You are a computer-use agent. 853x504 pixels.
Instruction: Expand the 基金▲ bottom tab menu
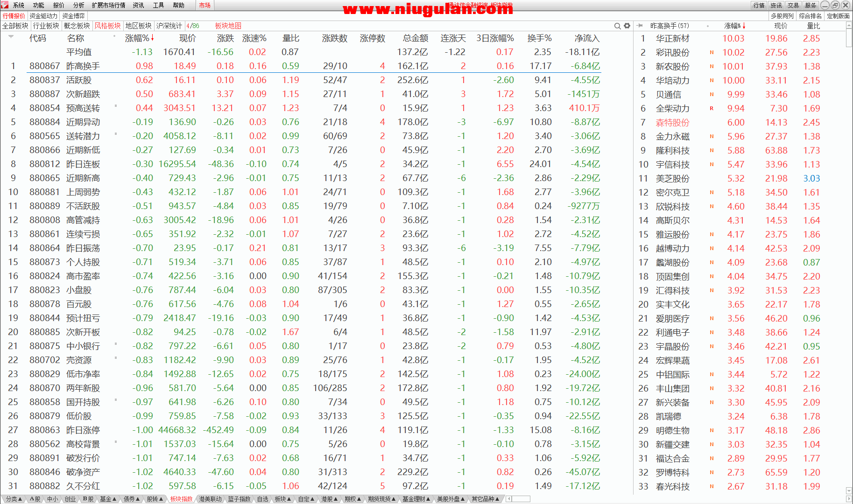108,499
